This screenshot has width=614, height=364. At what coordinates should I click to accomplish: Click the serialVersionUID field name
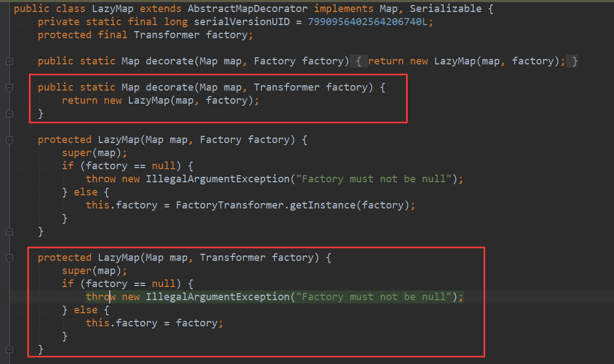coord(242,22)
